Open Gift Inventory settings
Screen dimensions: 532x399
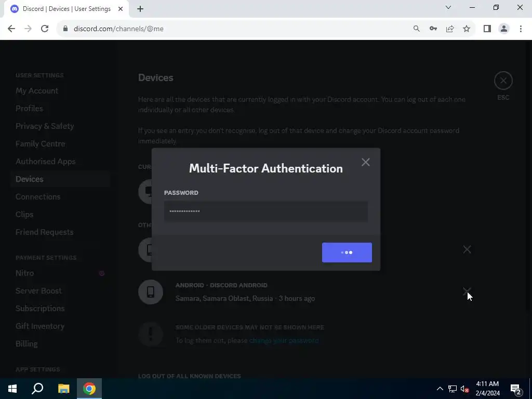coord(40,326)
